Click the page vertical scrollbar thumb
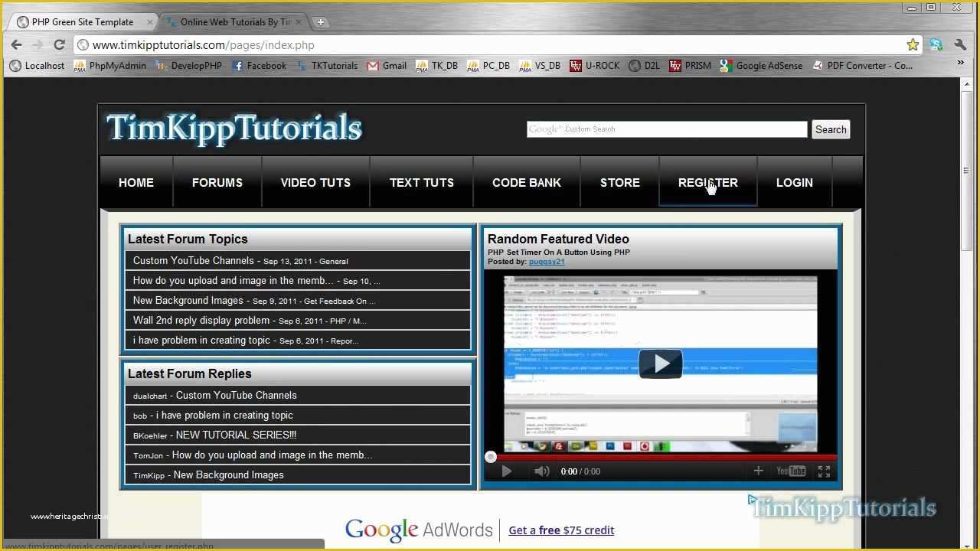 (967, 170)
